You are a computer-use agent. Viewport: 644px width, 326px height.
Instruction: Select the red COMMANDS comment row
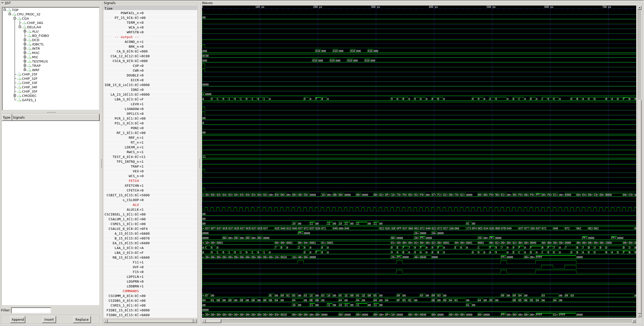click(x=150, y=291)
